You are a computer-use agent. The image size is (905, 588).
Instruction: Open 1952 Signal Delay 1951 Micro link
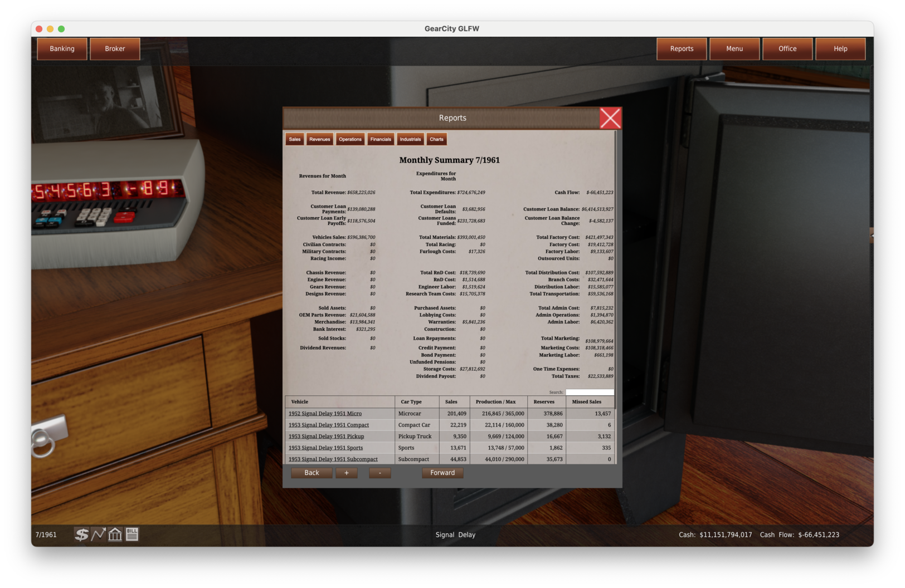click(325, 414)
